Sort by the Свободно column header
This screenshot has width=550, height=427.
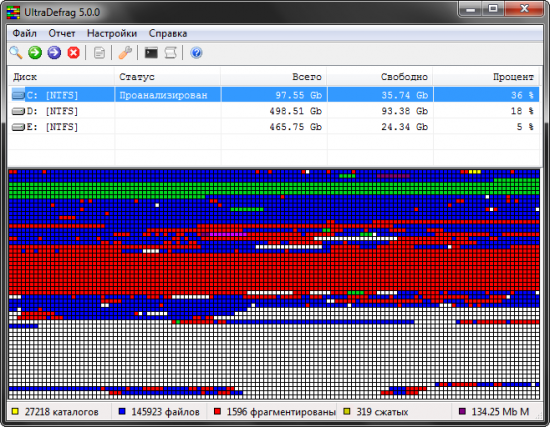pos(380,76)
